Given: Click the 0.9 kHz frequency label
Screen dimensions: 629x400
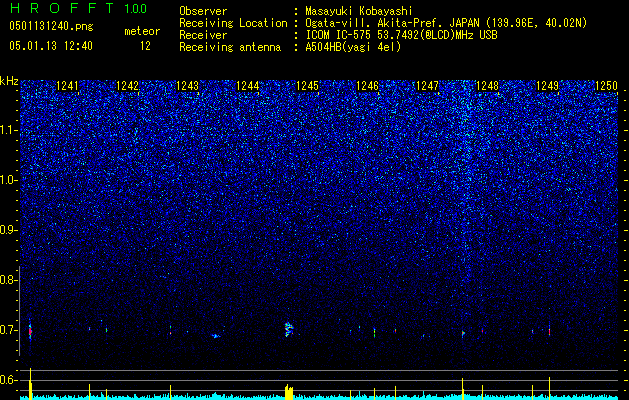Looking at the screenshot, I should pyautogui.click(x=8, y=230).
